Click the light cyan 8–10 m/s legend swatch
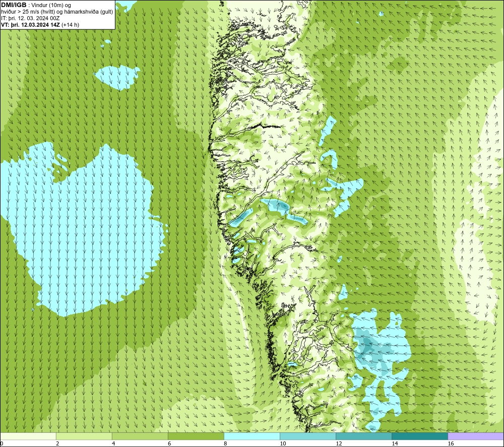Viewport: 504px width, 447px height. coord(251,436)
